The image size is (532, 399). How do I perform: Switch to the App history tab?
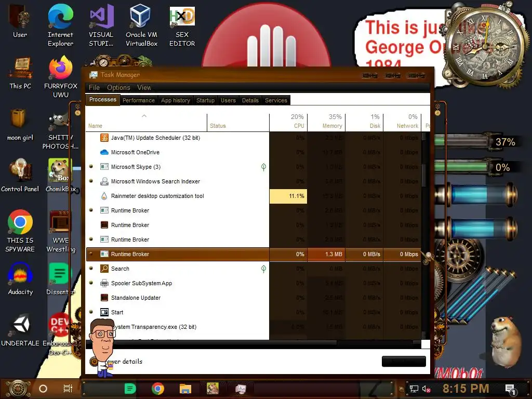(x=176, y=100)
